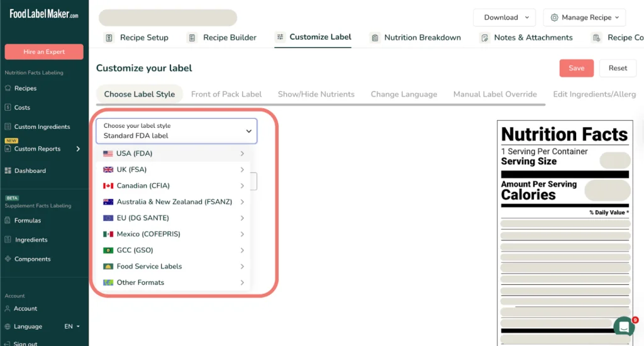Open the Download dropdown
The height and width of the screenshot is (346, 644).
[504, 18]
